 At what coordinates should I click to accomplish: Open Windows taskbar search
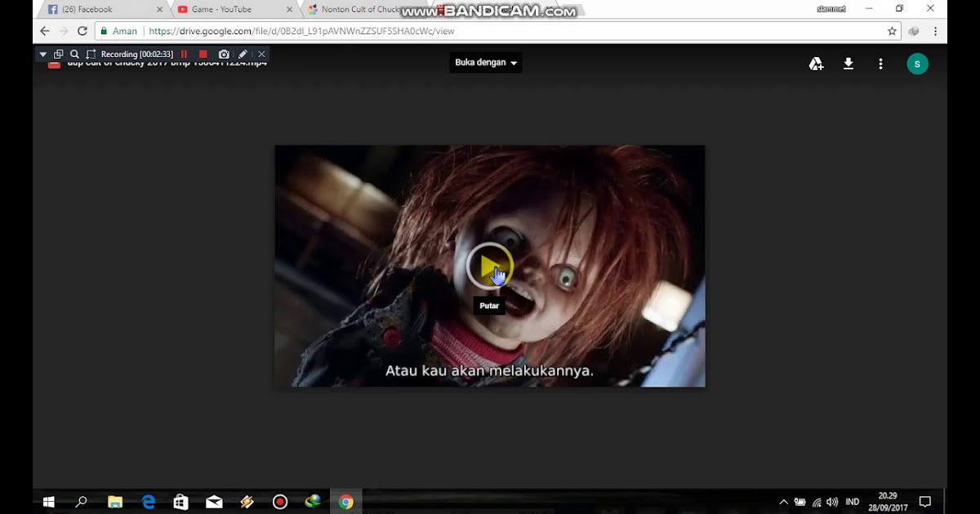(82, 502)
